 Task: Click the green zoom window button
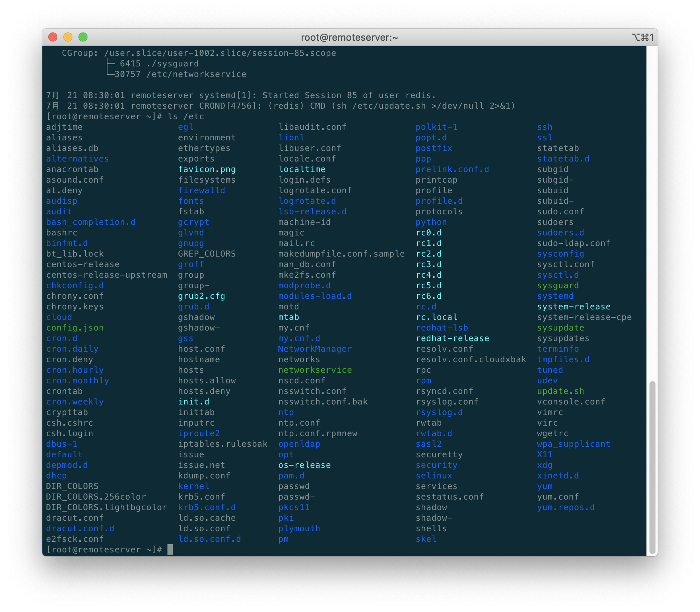tap(83, 37)
